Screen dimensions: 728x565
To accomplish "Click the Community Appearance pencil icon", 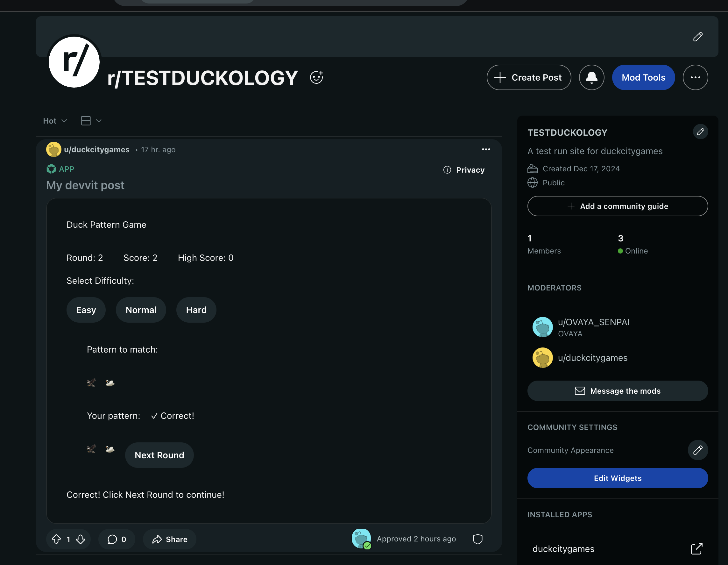I will (x=698, y=450).
